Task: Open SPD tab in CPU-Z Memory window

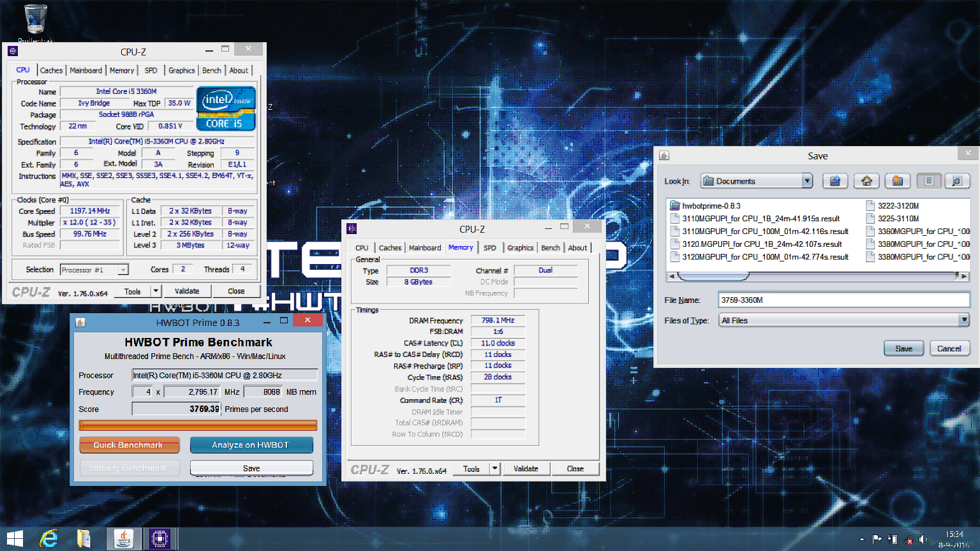Action: coord(489,247)
